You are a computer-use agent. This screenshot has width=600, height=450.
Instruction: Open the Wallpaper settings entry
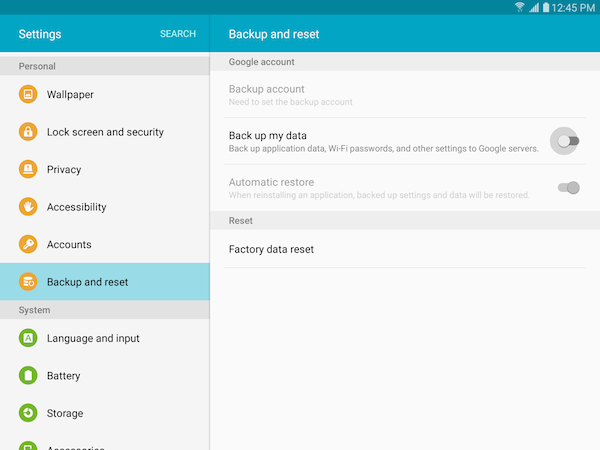[x=105, y=94]
